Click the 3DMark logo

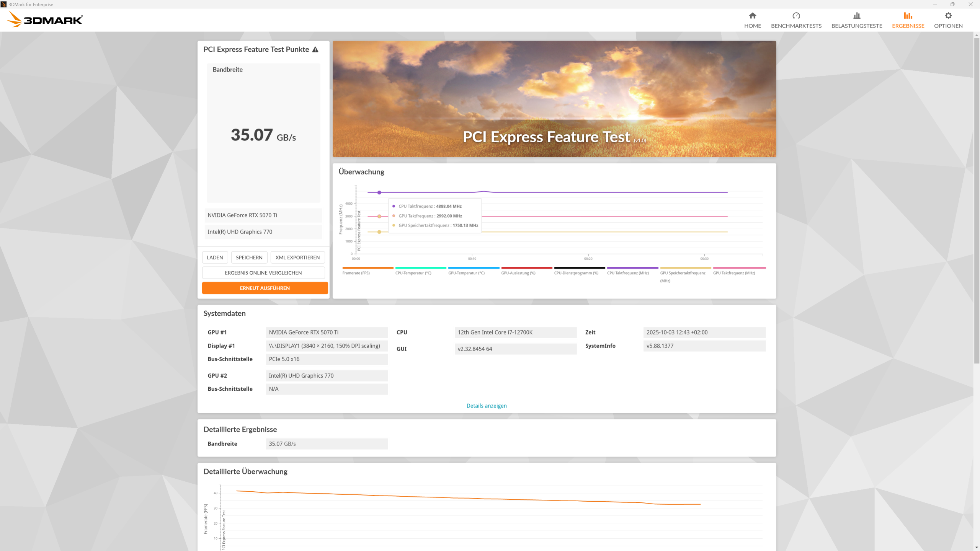45,19
